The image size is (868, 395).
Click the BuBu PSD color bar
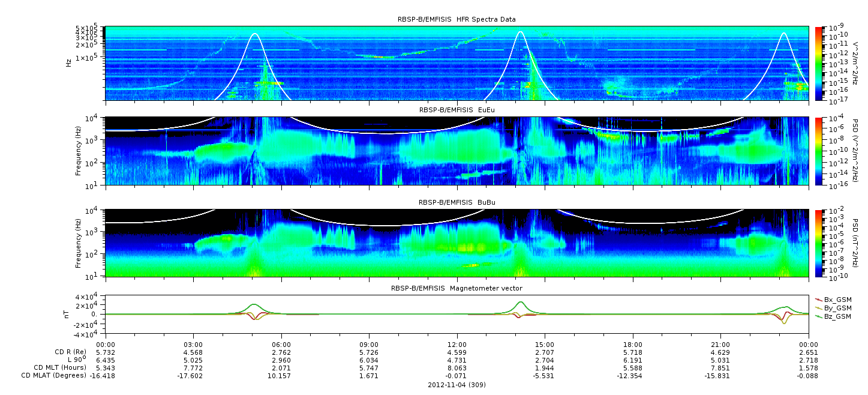pos(819,243)
